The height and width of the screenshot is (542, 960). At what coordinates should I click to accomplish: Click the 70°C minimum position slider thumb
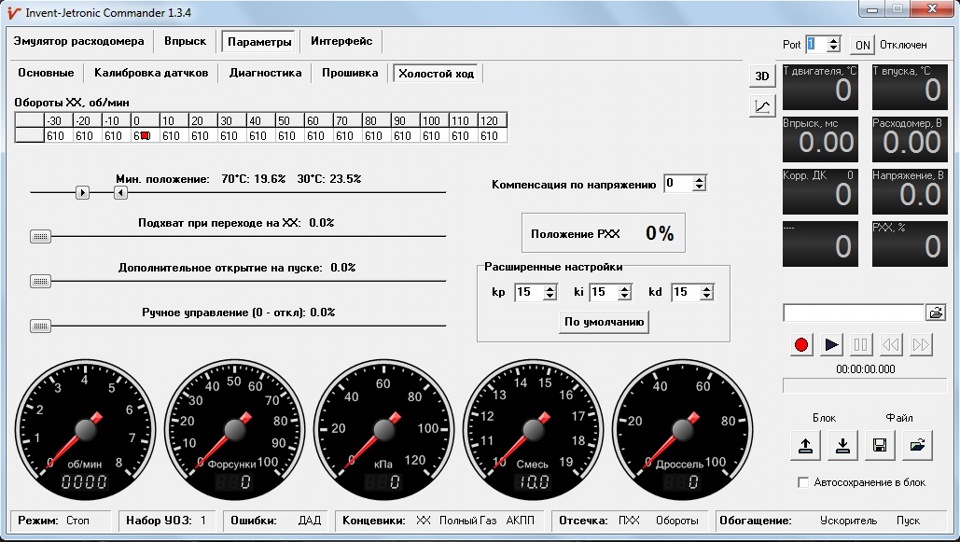click(83, 193)
